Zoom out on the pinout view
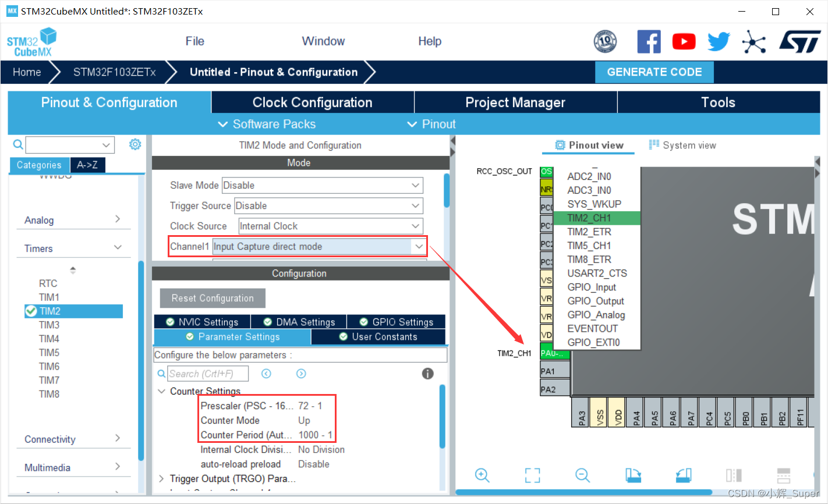This screenshot has height=504, width=828. (583, 475)
